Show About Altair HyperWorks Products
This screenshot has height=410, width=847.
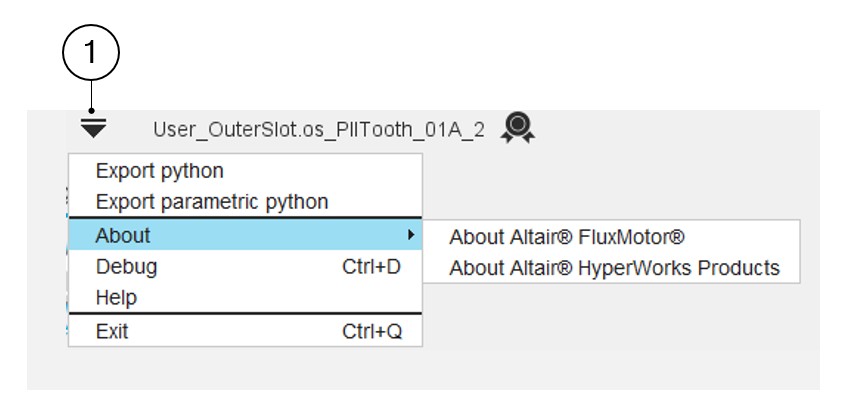pyautogui.click(x=614, y=268)
